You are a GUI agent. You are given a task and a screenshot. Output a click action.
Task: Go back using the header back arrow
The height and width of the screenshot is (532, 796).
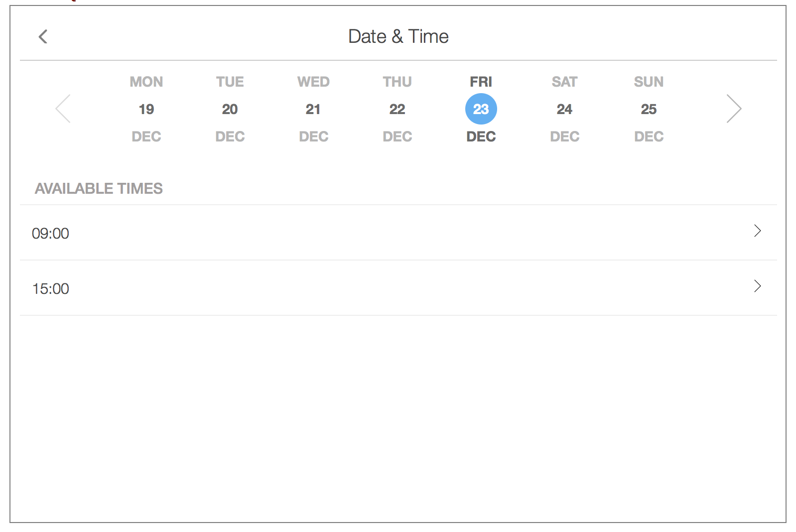click(43, 36)
